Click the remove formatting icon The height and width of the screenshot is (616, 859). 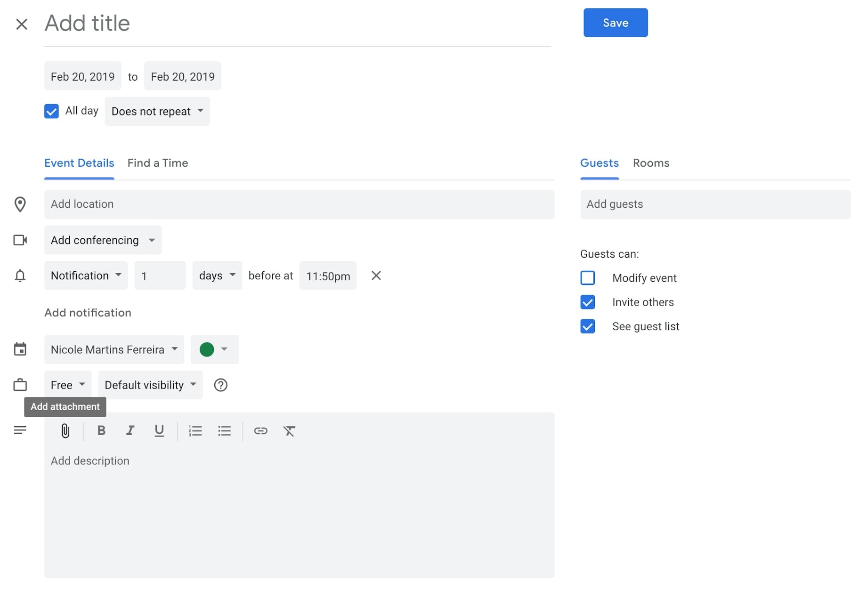tap(289, 430)
